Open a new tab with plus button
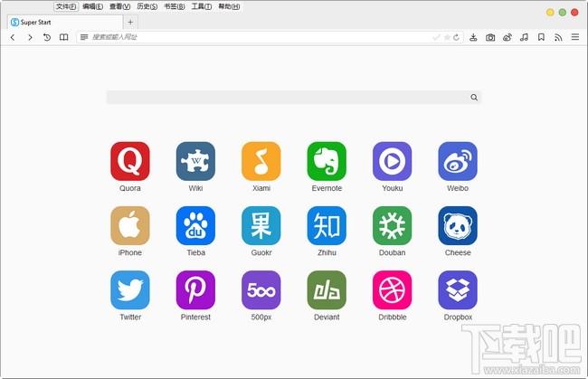 click(130, 22)
